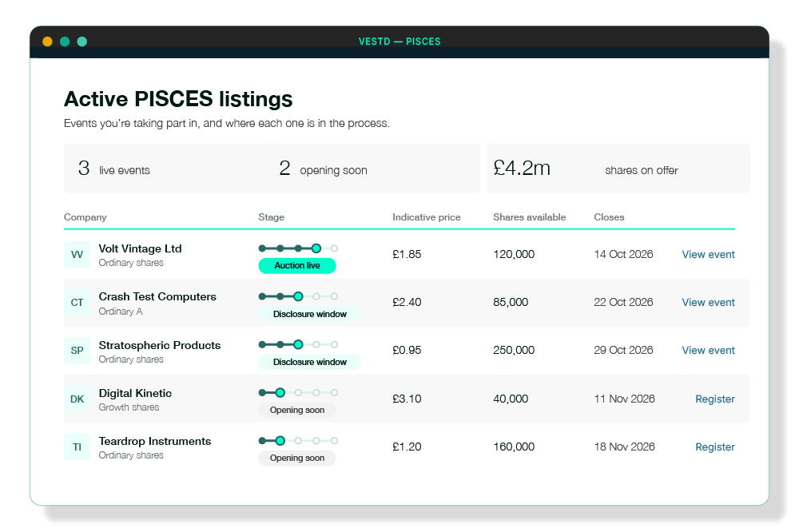Screen dimensions: 799x532
Task: Click Opening soon badge for Digital Kinetic
Action: point(297,410)
